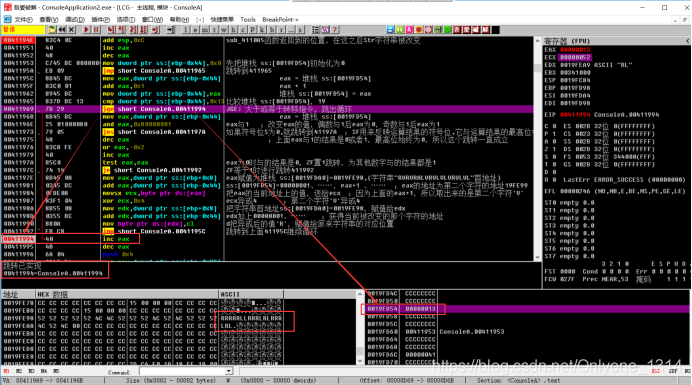This screenshot has height=385, width=692.
Task: Show References window with R button
Action: (281, 30)
